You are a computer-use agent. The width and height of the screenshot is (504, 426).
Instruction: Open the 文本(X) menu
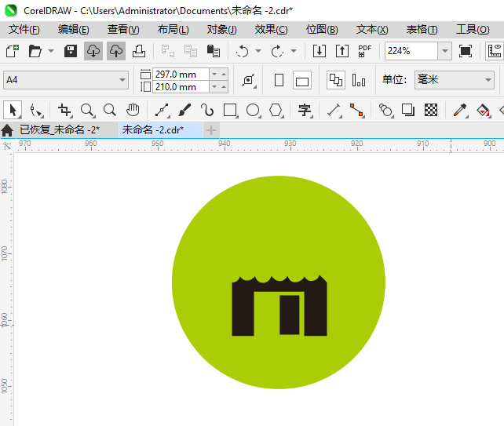[372, 30]
